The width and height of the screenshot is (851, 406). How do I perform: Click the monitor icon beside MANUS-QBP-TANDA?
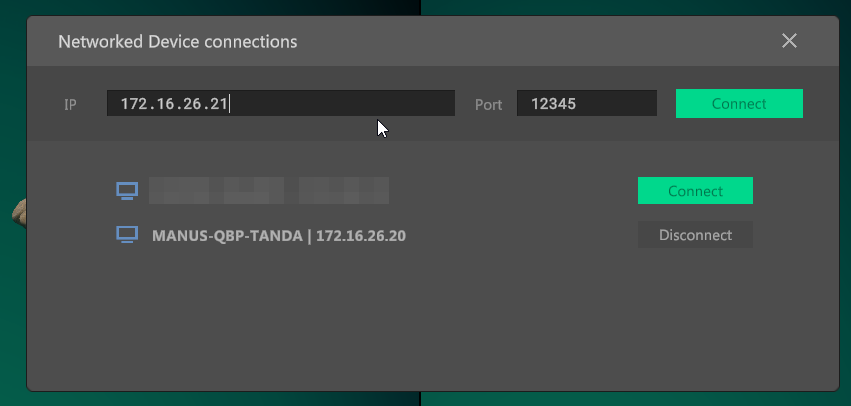pos(126,235)
